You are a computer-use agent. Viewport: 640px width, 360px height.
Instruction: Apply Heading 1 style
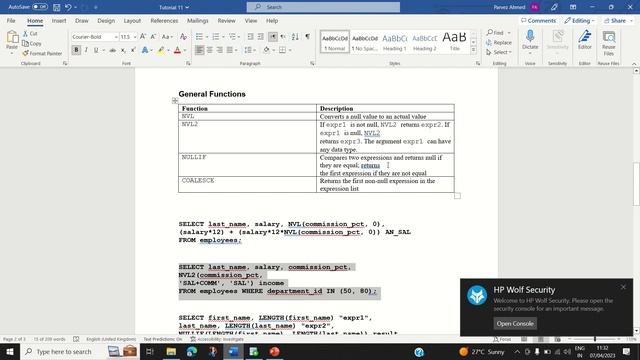click(394, 42)
